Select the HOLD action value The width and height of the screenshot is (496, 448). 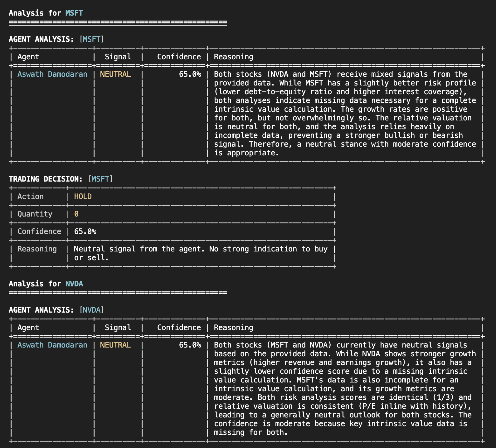tap(83, 197)
